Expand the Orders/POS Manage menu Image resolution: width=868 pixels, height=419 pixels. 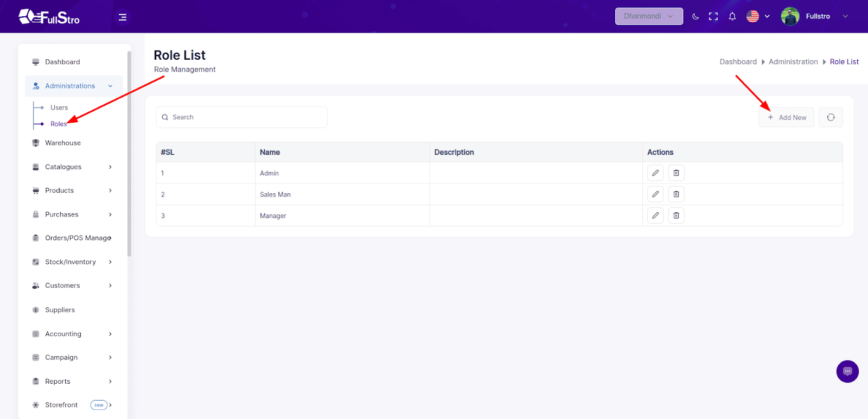pyautogui.click(x=74, y=238)
